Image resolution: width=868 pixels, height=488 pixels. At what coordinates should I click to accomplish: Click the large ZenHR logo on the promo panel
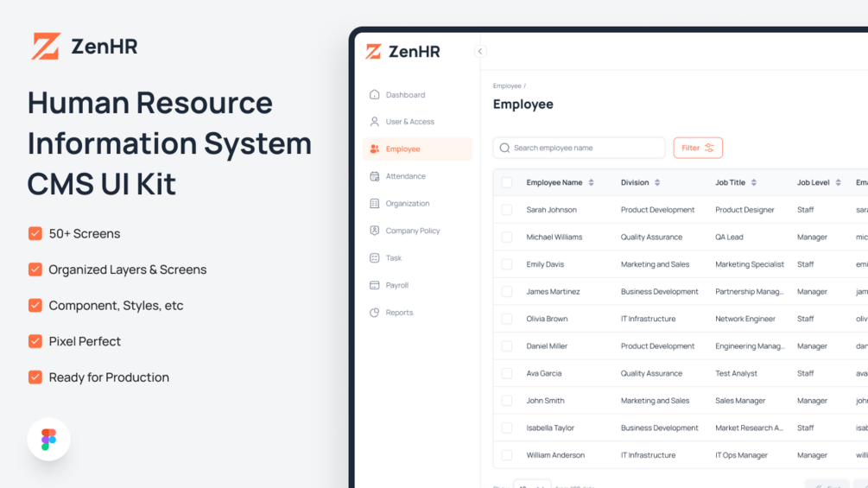point(84,47)
